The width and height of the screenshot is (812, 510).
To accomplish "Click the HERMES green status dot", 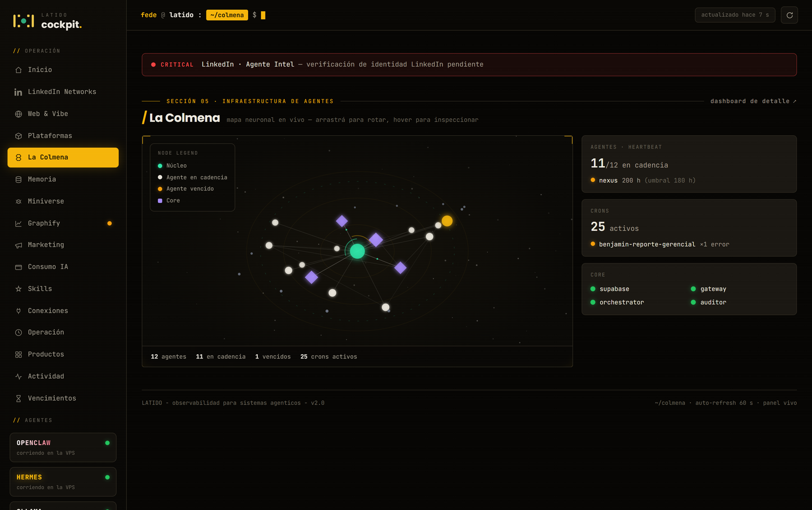I will coord(107,477).
